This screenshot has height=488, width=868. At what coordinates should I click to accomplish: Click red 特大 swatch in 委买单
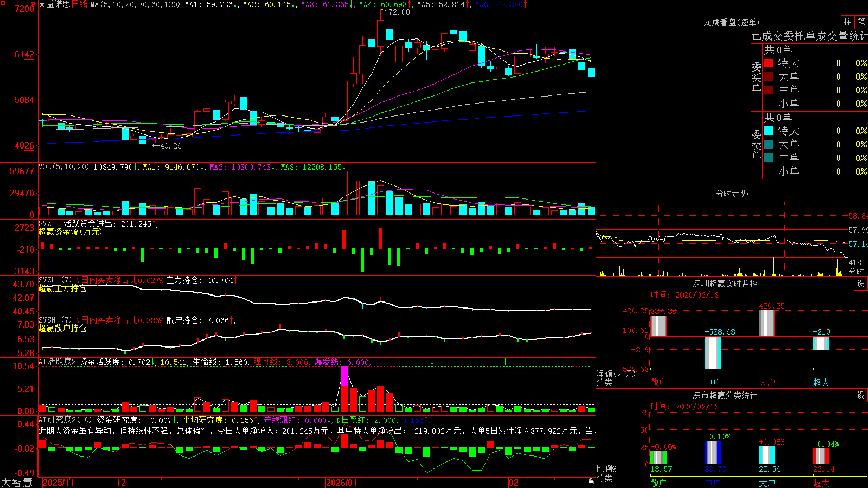(x=768, y=63)
